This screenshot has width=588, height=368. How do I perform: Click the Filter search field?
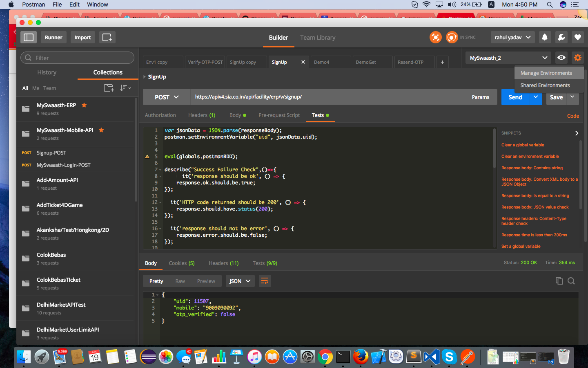[77, 58]
